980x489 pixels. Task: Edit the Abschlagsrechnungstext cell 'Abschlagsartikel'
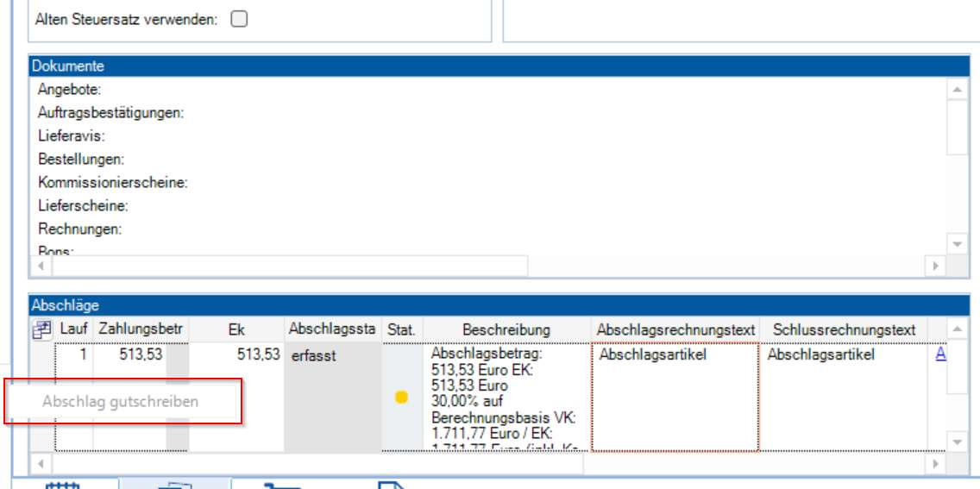click(x=675, y=397)
